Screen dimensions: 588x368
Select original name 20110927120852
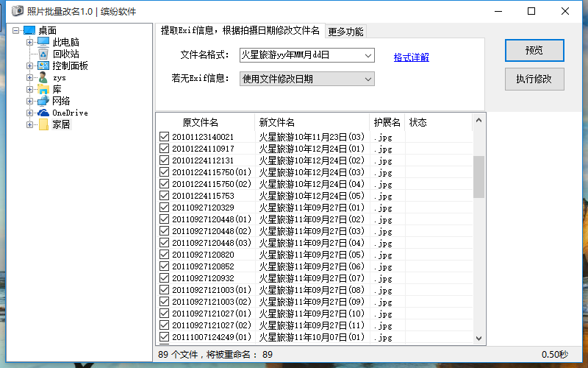(203, 266)
